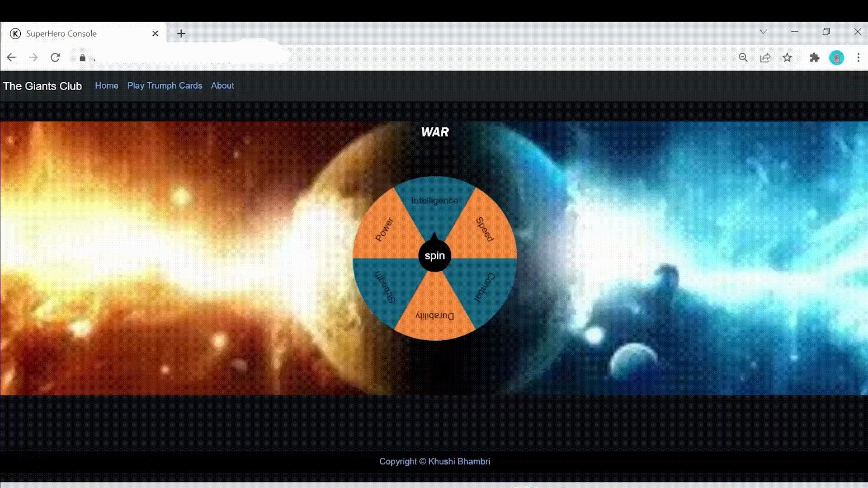Open the About nav link

(x=222, y=85)
